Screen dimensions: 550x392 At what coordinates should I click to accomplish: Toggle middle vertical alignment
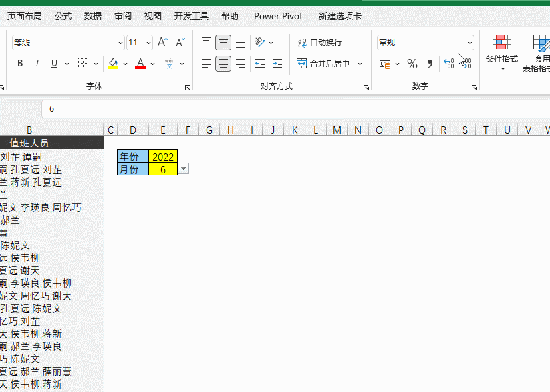tap(223, 43)
